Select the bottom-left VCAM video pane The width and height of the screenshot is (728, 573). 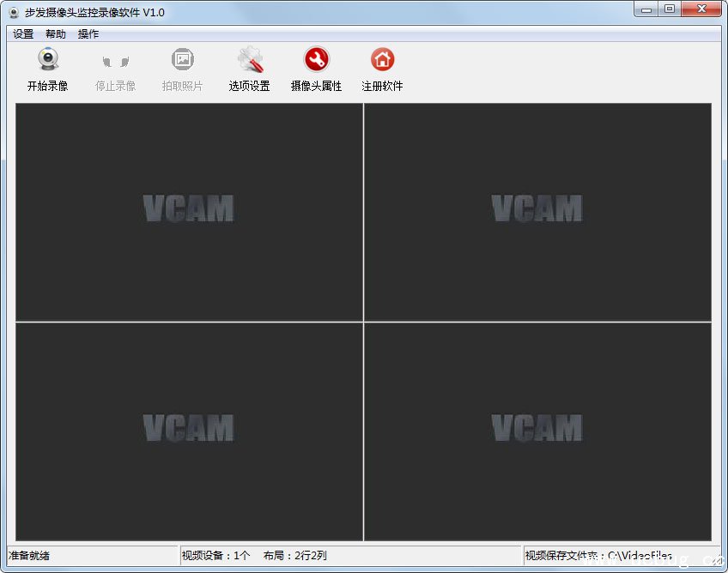(189, 431)
